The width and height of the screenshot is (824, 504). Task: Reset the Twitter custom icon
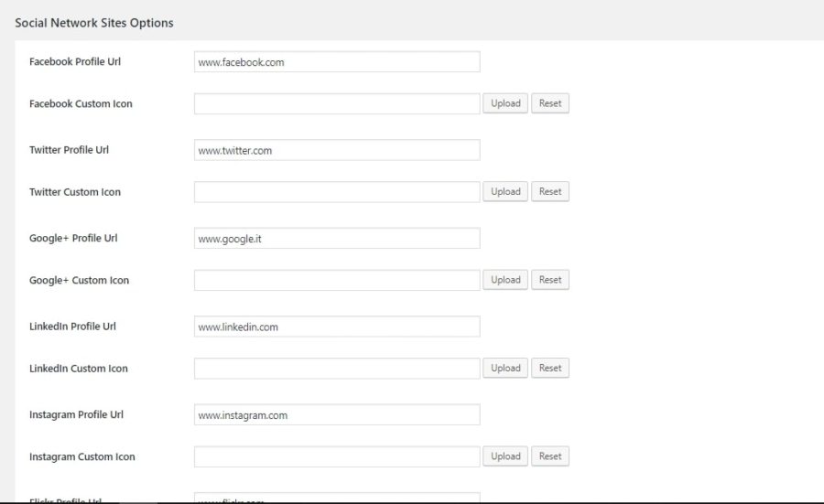550,191
